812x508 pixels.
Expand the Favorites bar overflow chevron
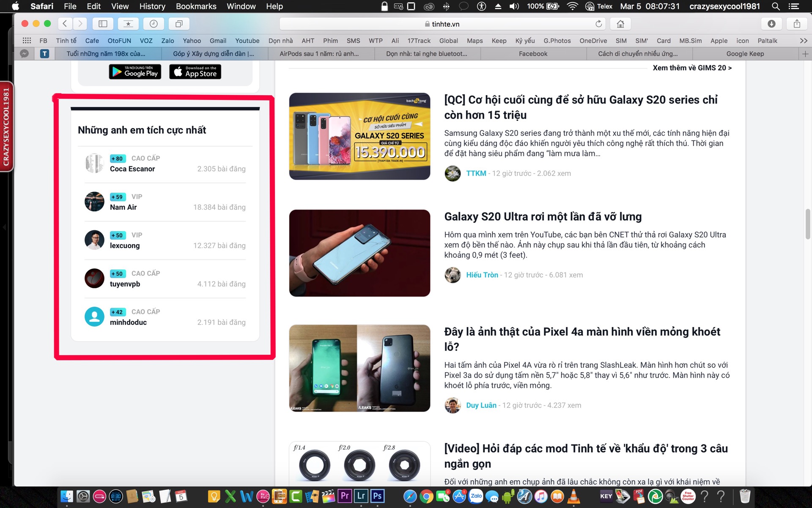point(804,41)
